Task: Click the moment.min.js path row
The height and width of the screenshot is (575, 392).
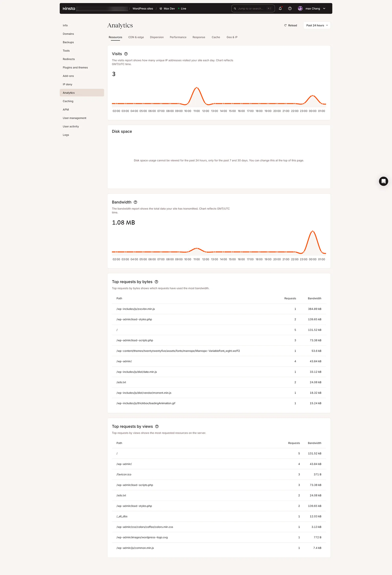Action: tap(219, 393)
